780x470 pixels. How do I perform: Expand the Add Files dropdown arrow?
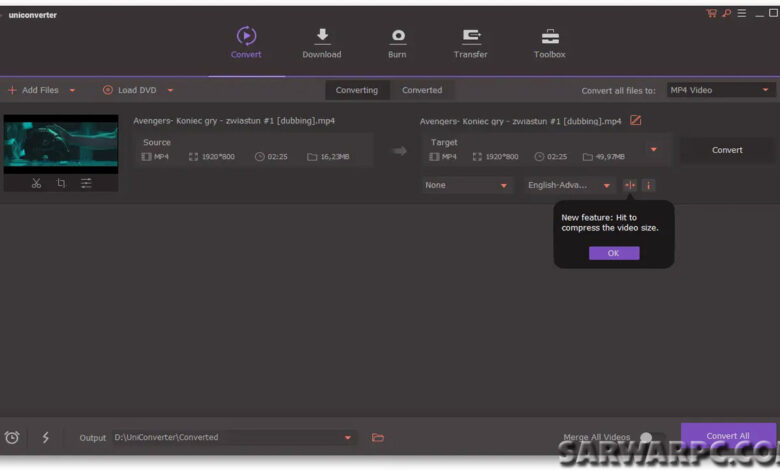pos(72,91)
